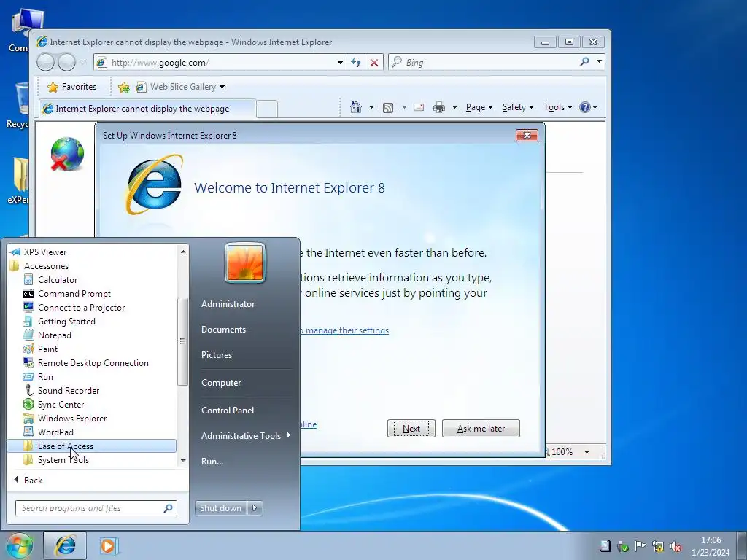The height and width of the screenshot is (560, 747).
Task: Open the Favorites button
Action: [72, 87]
